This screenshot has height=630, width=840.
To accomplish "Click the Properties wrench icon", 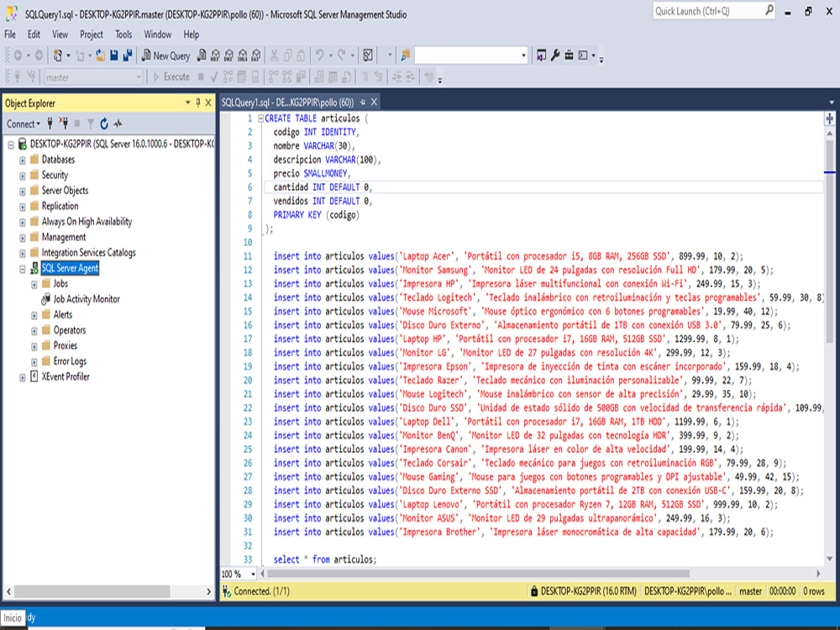I will (555, 55).
